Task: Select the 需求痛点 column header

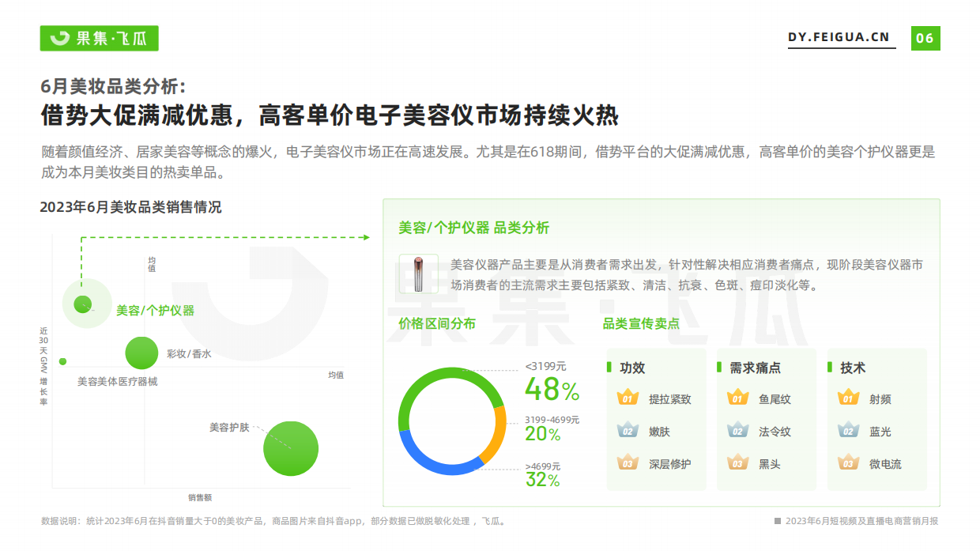Action: tap(755, 368)
